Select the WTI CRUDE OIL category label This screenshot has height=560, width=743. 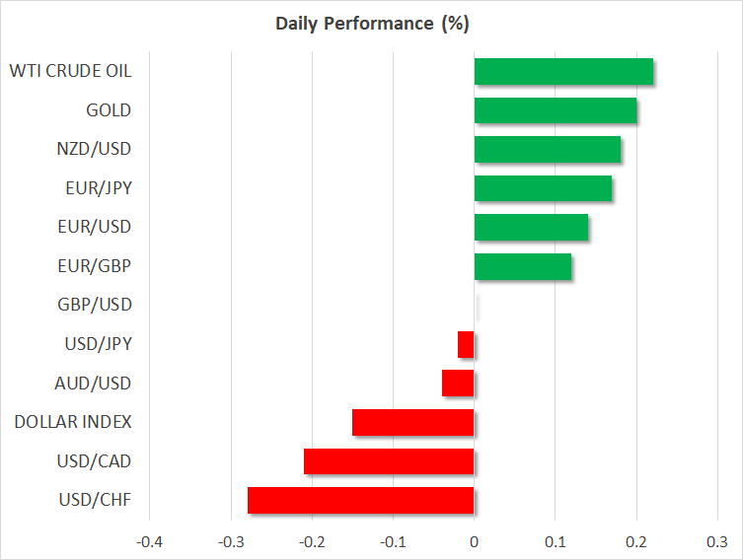coord(70,71)
